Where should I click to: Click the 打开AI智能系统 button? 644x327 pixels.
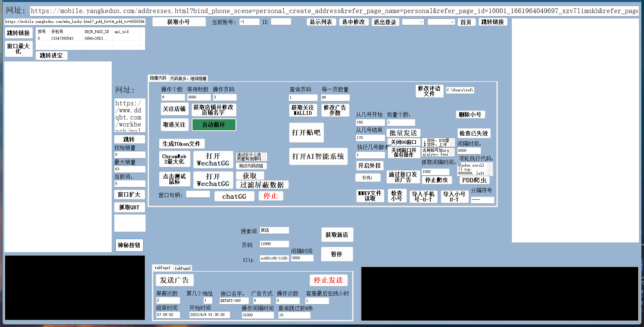point(318,156)
